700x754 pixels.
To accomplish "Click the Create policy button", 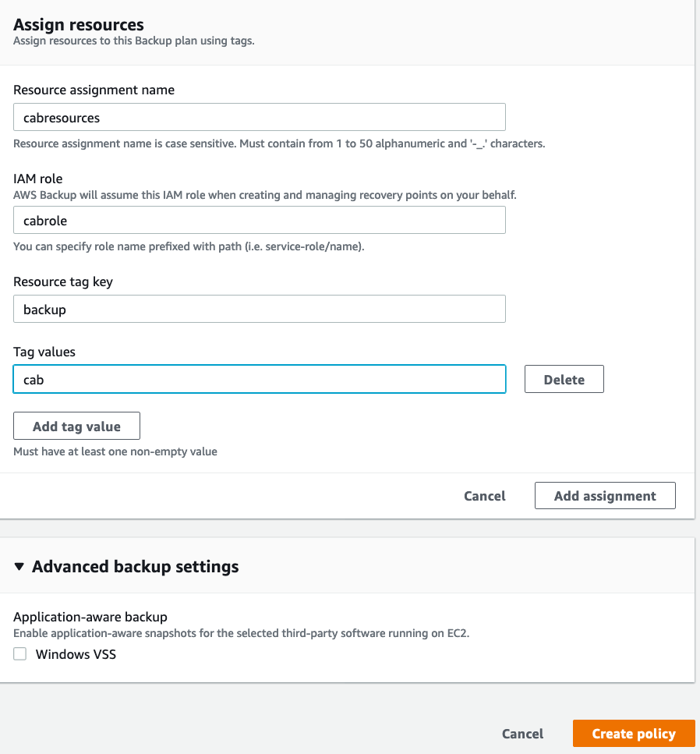I will pos(633,733).
